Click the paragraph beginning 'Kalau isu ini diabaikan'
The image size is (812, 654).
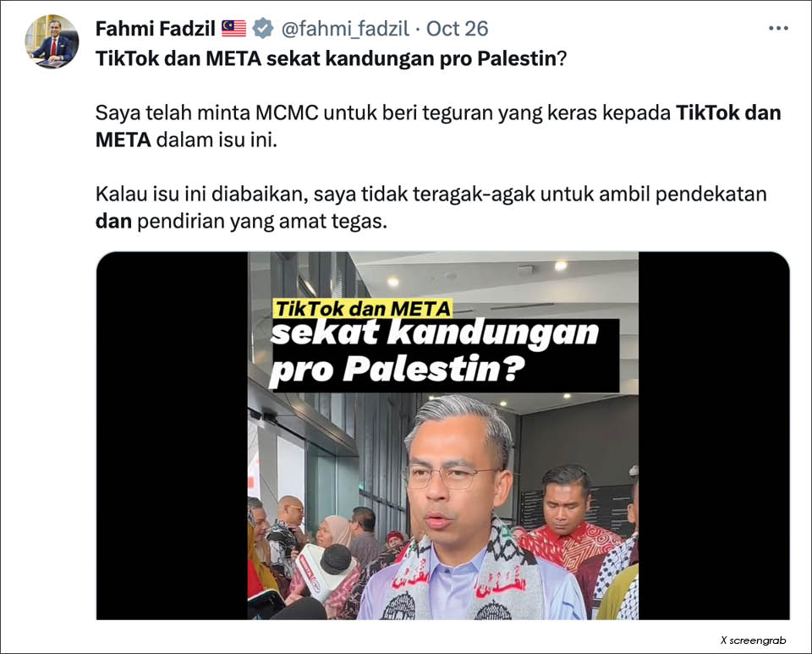tap(431, 207)
